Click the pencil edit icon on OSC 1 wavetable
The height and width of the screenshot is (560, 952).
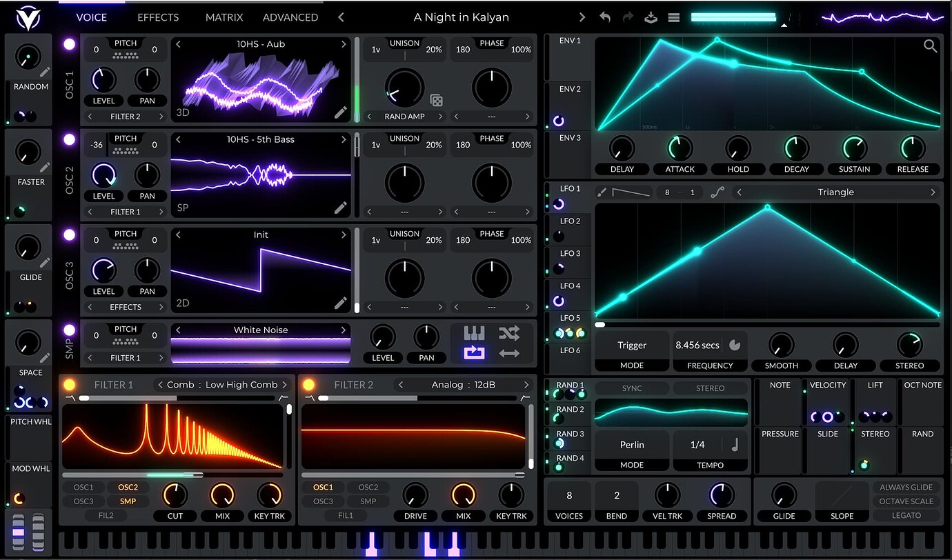point(340,112)
